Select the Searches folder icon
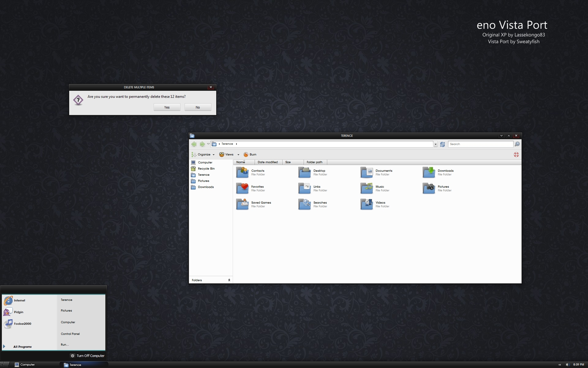 (304, 204)
